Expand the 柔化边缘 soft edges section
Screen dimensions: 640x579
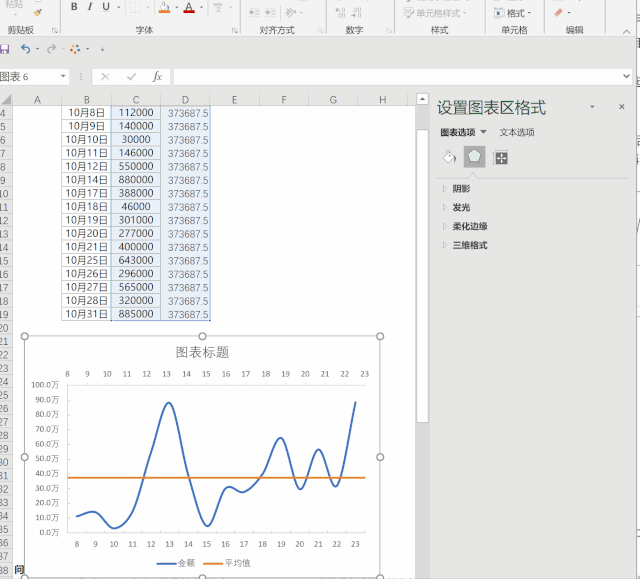pyautogui.click(x=465, y=226)
